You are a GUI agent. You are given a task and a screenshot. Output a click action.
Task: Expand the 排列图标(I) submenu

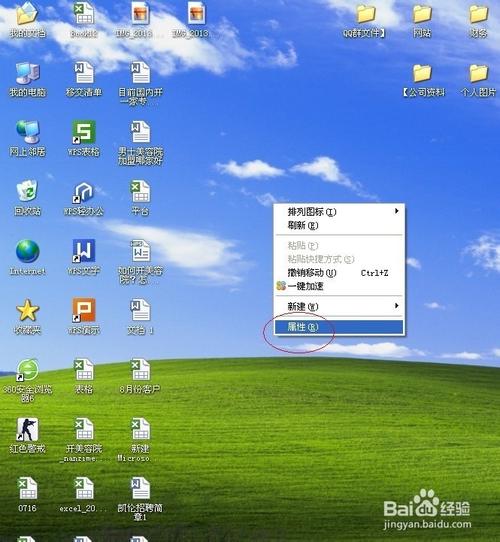tap(339, 212)
